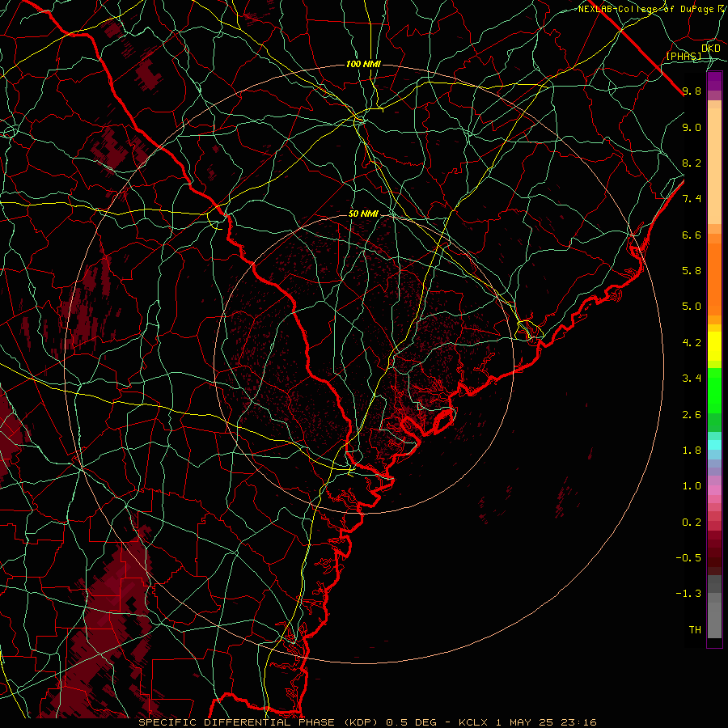The width and height of the screenshot is (728, 728).
Task: Click the DKD product label
Action: pos(711,48)
